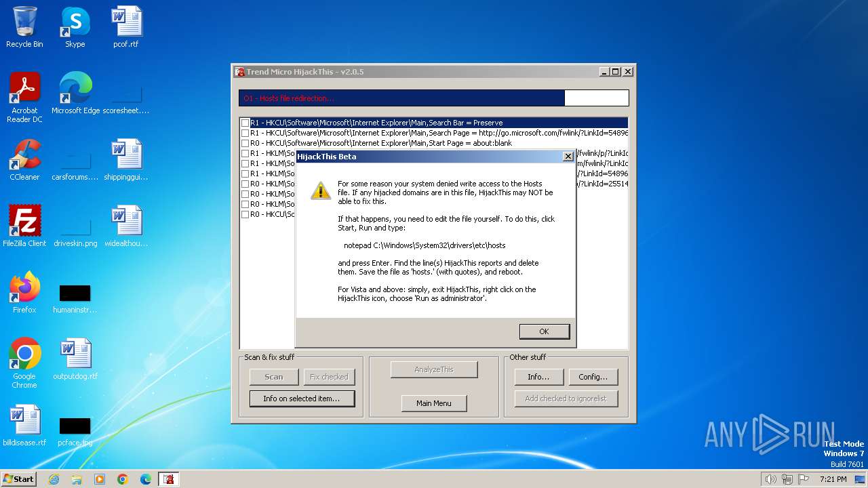Click OK in the HijackThis Beta dialog
The height and width of the screenshot is (488, 868).
click(544, 331)
